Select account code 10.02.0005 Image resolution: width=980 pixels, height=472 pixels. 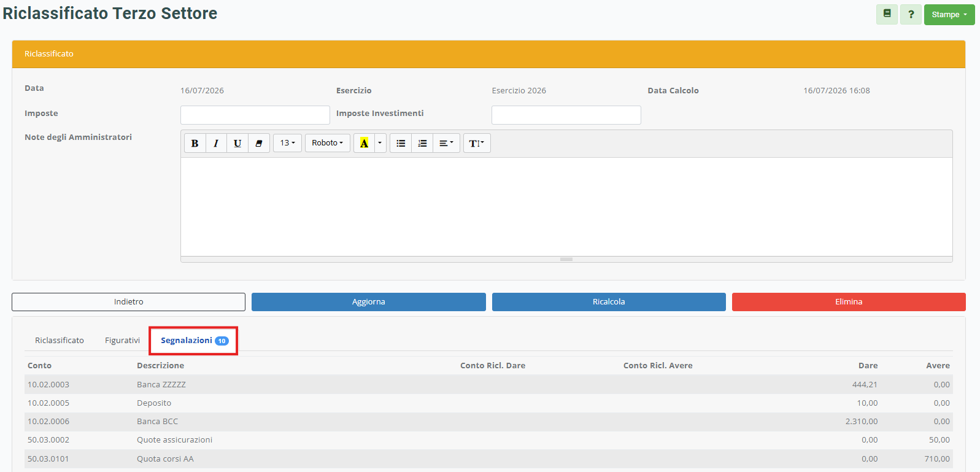pyautogui.click(x=48, y=403)
